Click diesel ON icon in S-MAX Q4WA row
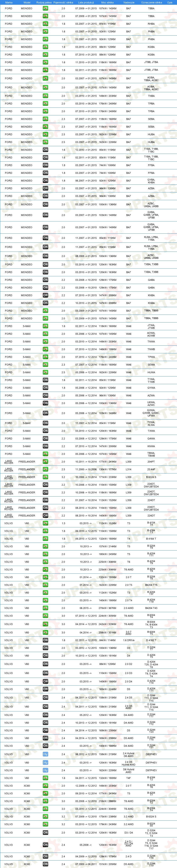This screenshot has width=177, height=868. point(45,439)
